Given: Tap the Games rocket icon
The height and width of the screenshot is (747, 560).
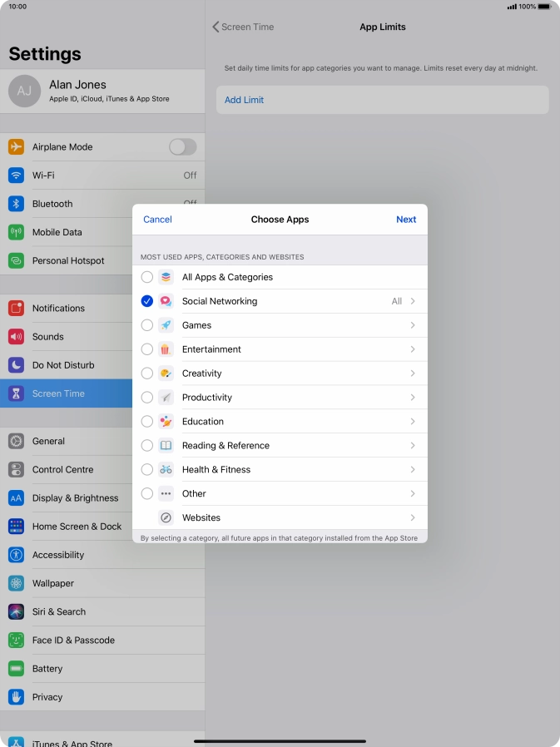Looking at the screenshot, I should tap(166, 325).
